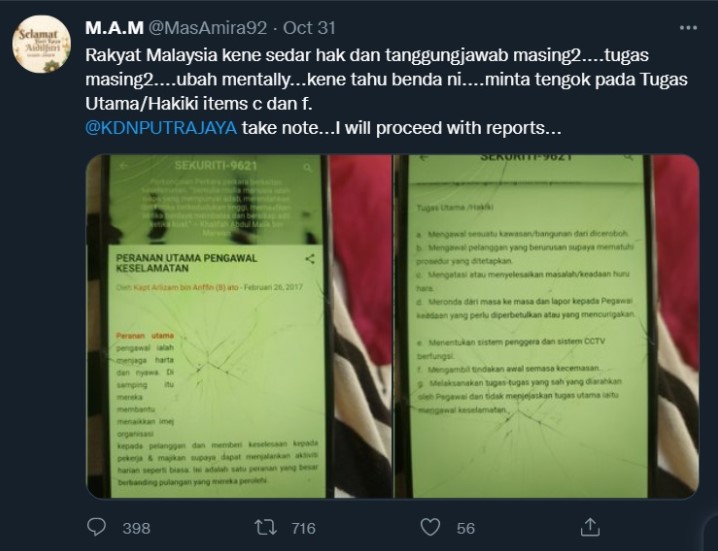Tap back arrow in right phone photo header
The height and width of the screenshot is (551, 718).
click(424, 158)
